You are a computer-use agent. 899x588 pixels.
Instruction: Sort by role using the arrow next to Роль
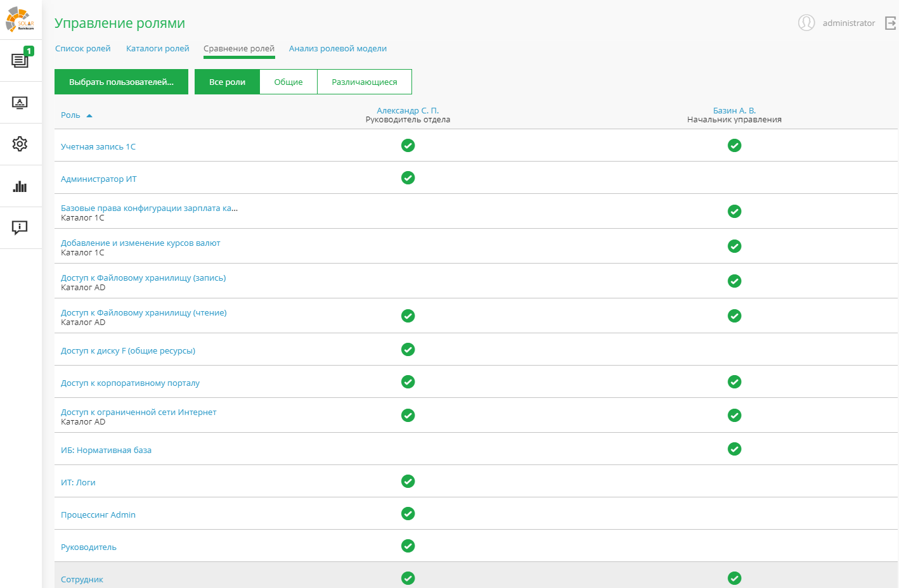(89, 115)
